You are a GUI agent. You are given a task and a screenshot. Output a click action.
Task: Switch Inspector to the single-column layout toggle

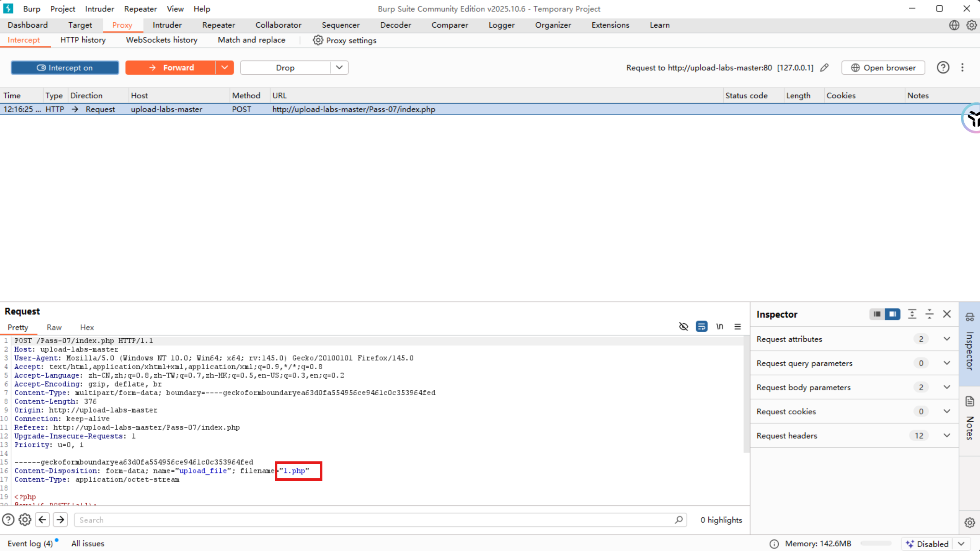click(877, 314)
